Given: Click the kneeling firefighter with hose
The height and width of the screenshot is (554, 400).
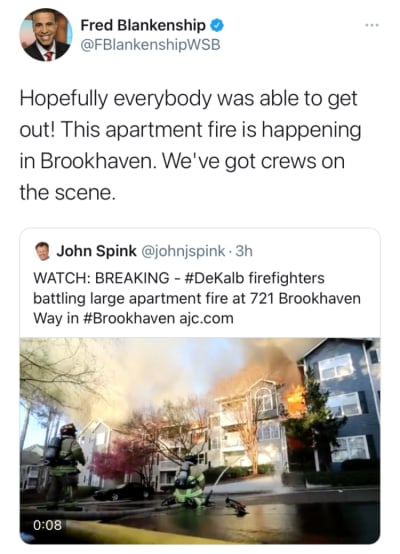Looking at the screenshot, I should coord(189,482).
